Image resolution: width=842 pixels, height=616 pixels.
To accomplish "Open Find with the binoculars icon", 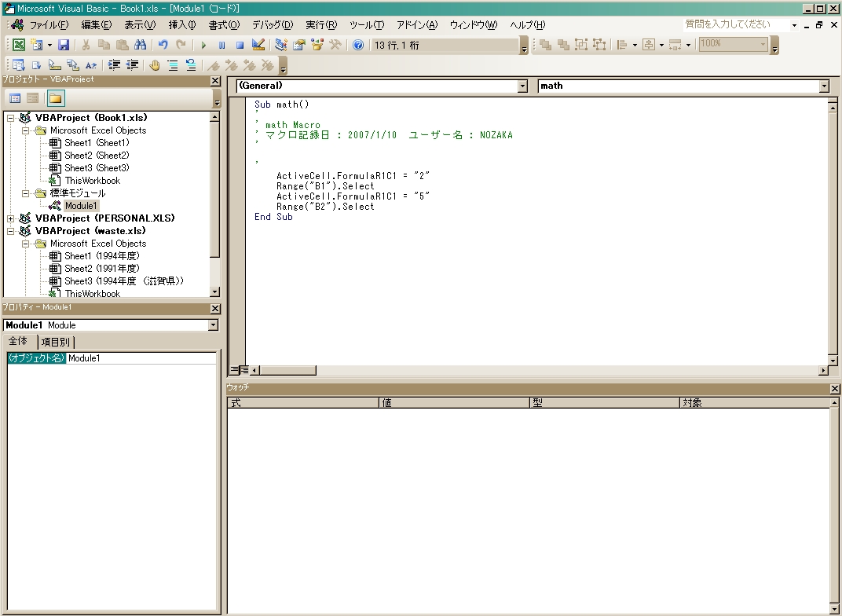I will pyautogui.click(x=140, y=46).
